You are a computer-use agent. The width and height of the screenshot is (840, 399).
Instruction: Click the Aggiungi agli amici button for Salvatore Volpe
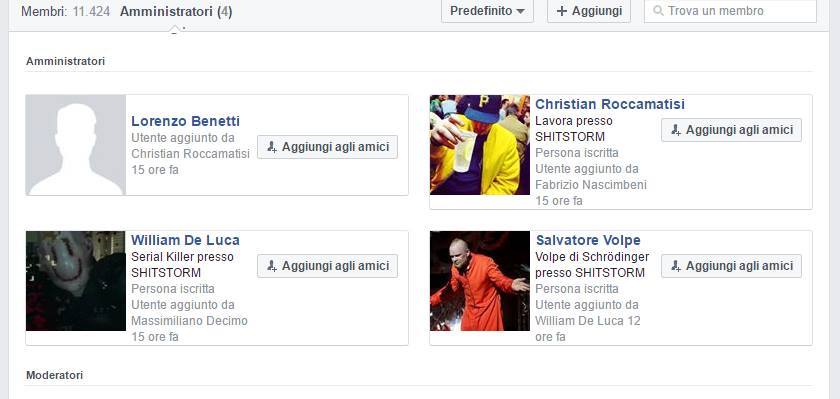pyautogui.click(x=731, y=266)
